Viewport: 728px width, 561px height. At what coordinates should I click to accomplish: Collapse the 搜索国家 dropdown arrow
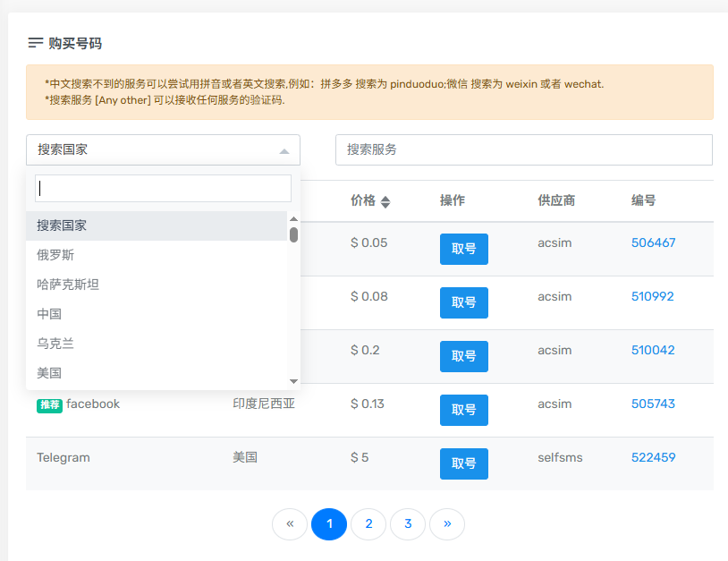284,150
